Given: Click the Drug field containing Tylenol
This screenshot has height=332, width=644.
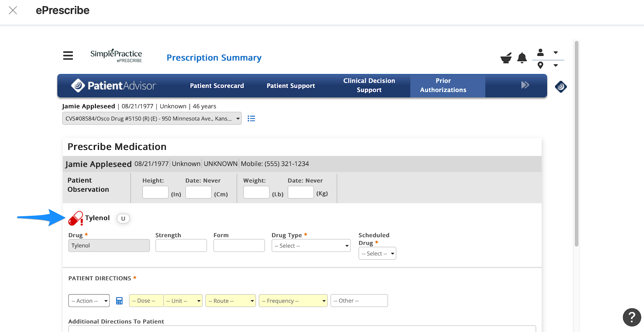Looking at the screenshot, I should tap(109, 246).
